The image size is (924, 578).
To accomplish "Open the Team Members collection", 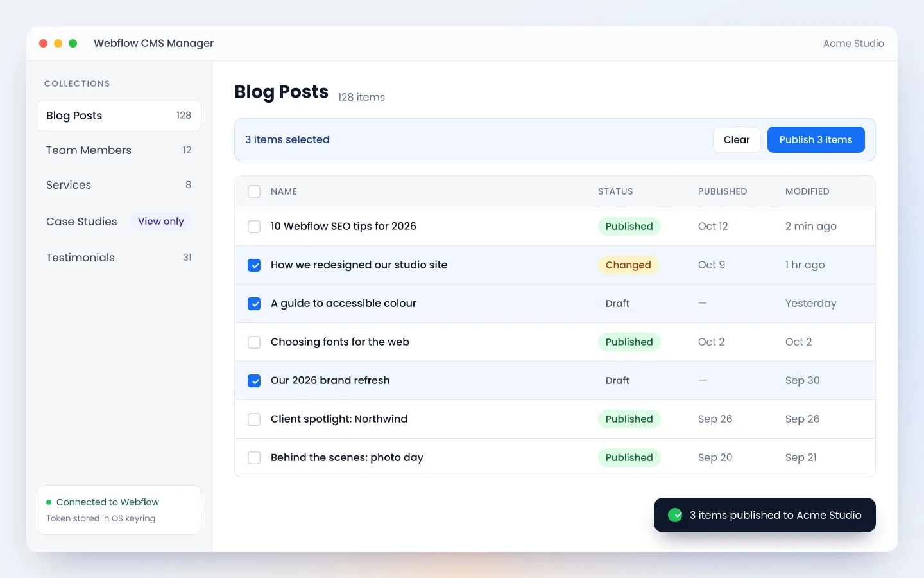I will tap(119, 150).
